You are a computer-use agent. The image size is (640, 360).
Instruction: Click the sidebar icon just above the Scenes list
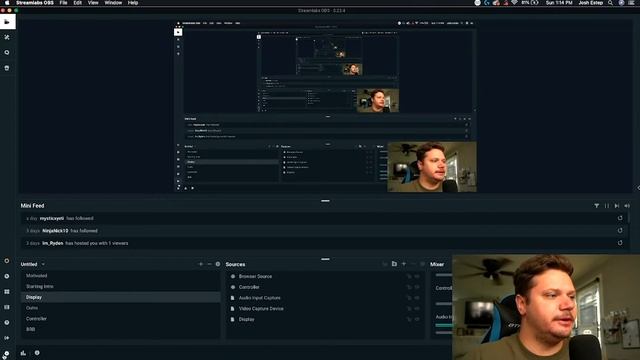tap(7, 261)
